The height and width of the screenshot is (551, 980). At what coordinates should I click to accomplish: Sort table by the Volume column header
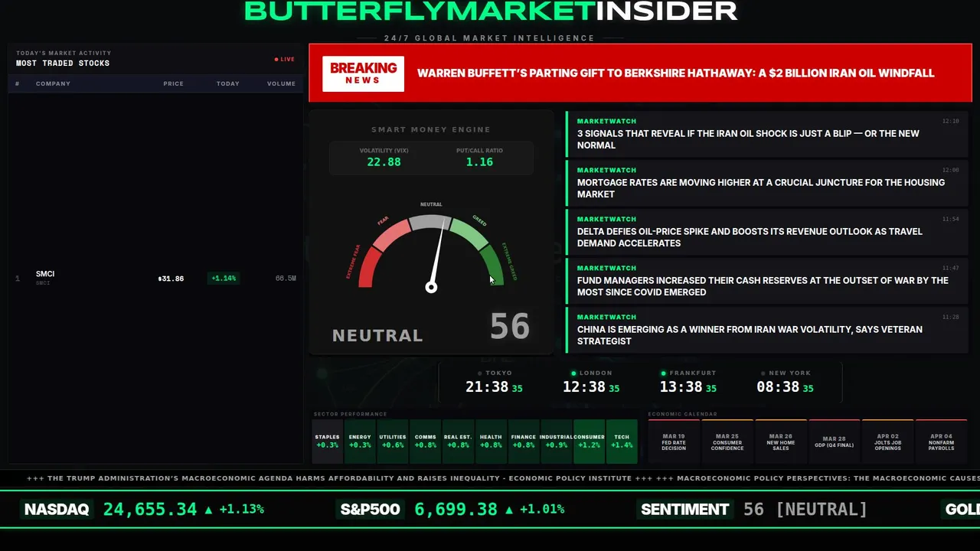click(x=281, y=83)
